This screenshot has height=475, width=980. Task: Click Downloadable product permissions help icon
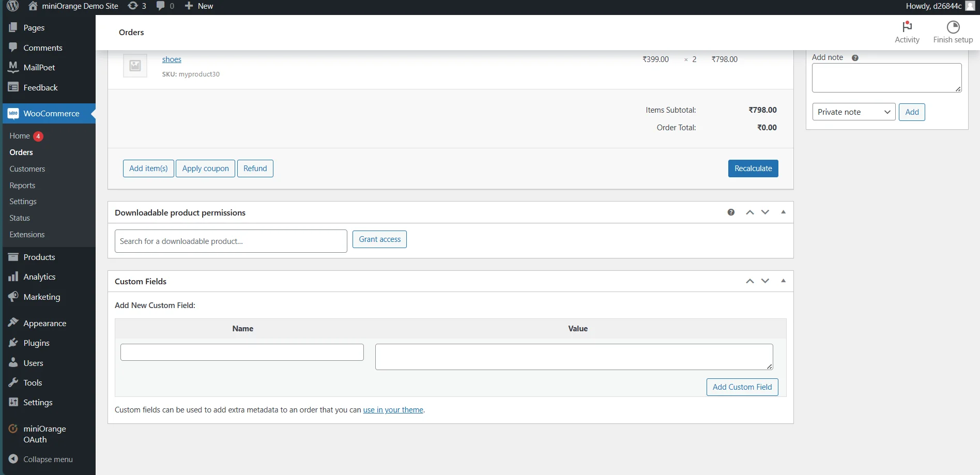(730, 212)
